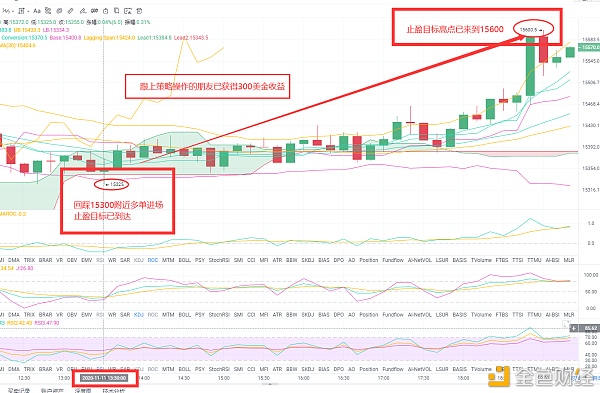Select TRIX in the ROC pane indicator row
Screen dimensions: 600x393
(29, 260)
